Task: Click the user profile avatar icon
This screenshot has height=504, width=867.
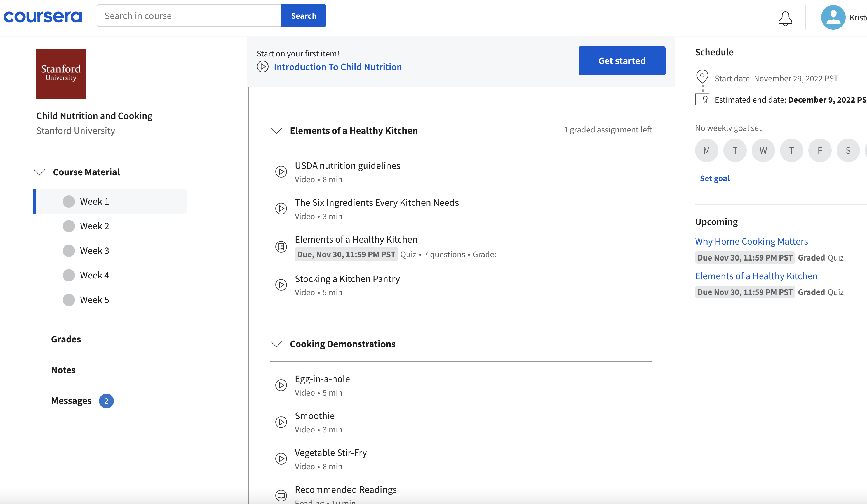Action: [x=833, y=17]
